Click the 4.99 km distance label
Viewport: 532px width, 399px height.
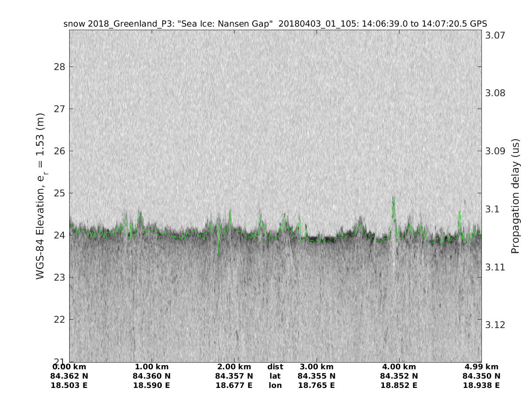pos(481,367)
